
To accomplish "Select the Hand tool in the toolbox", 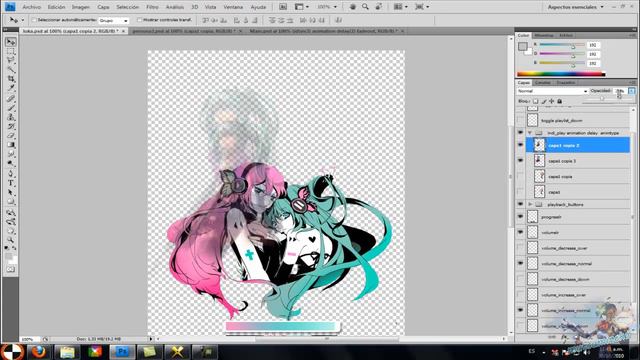I will tap(11, 231).
